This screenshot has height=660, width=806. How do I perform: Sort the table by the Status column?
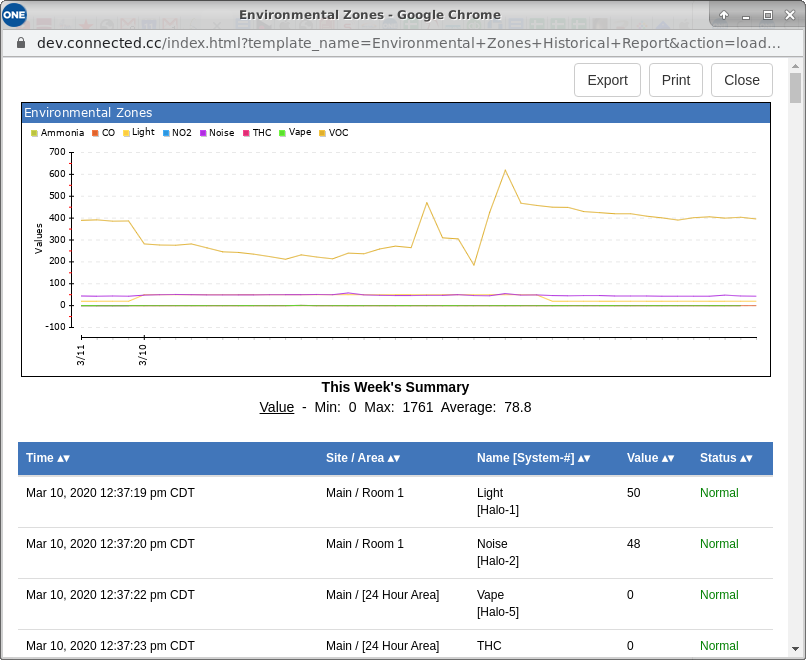(x=728, y=458)
